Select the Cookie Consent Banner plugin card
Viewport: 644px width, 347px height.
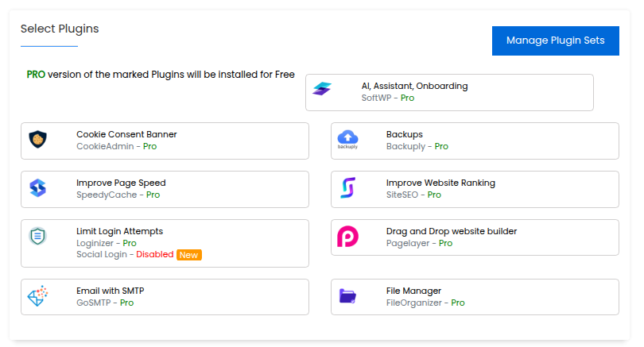165,141
